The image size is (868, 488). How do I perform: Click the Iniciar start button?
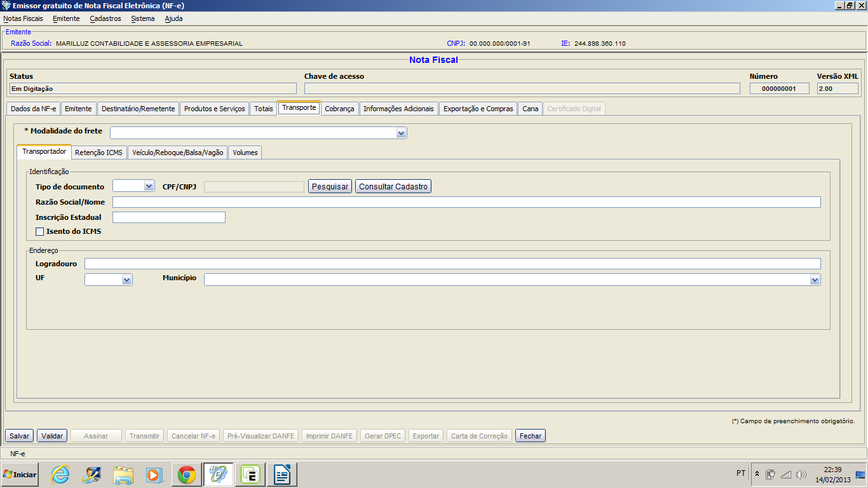pyautogui.click(x=20, y=475)
